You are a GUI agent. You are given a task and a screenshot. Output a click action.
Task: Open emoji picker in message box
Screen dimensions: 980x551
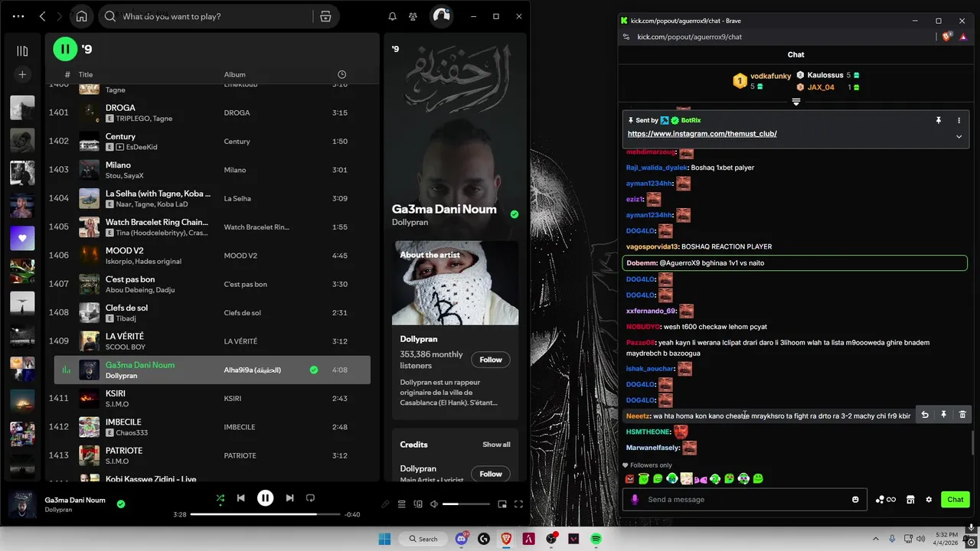pyautogui.click(x=855, y=500)
